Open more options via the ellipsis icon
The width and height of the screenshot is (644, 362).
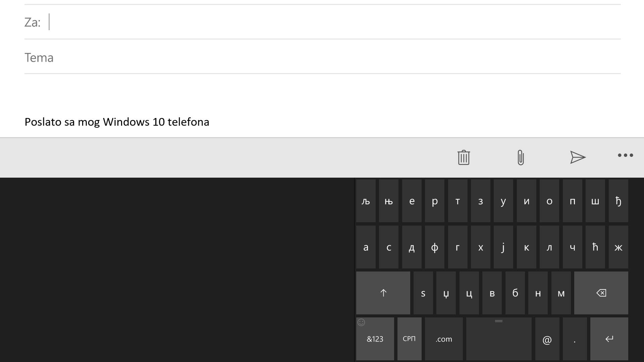pos(625,155)
